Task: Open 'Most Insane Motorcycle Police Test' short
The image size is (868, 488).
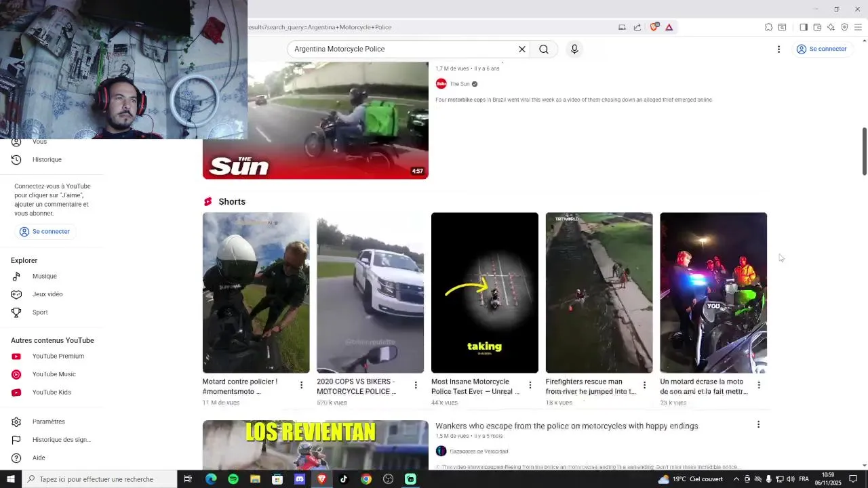Action: 485,293
